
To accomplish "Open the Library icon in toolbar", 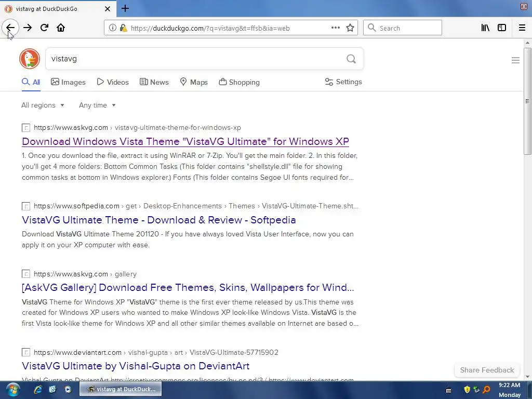I will (485, 28).
